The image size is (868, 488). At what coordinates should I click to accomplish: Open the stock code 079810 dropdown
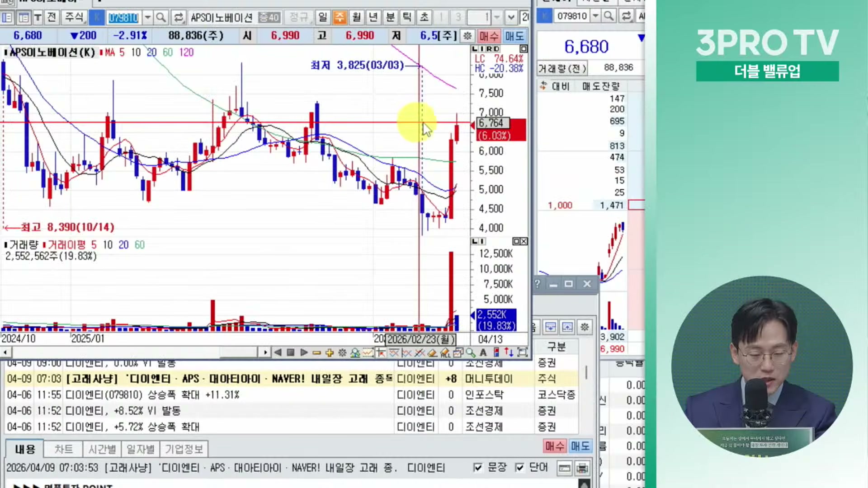pyautogui.click(x=147, y=18)
